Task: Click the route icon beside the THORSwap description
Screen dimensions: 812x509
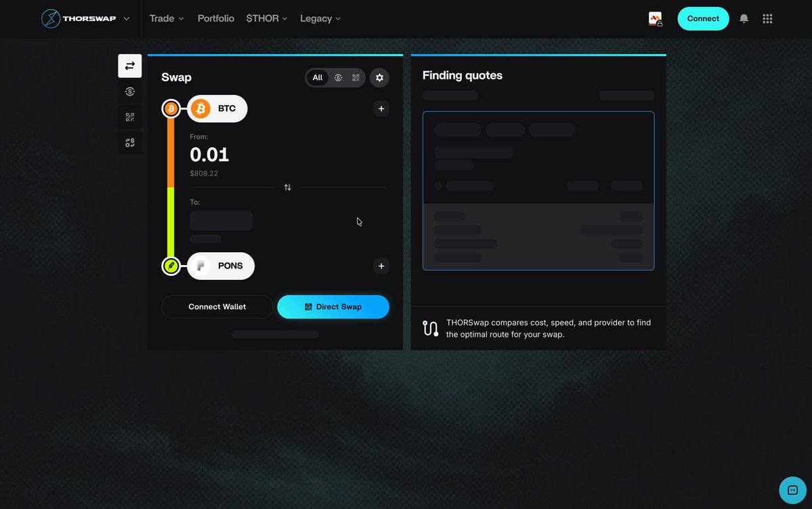Action: click(430, 328)
